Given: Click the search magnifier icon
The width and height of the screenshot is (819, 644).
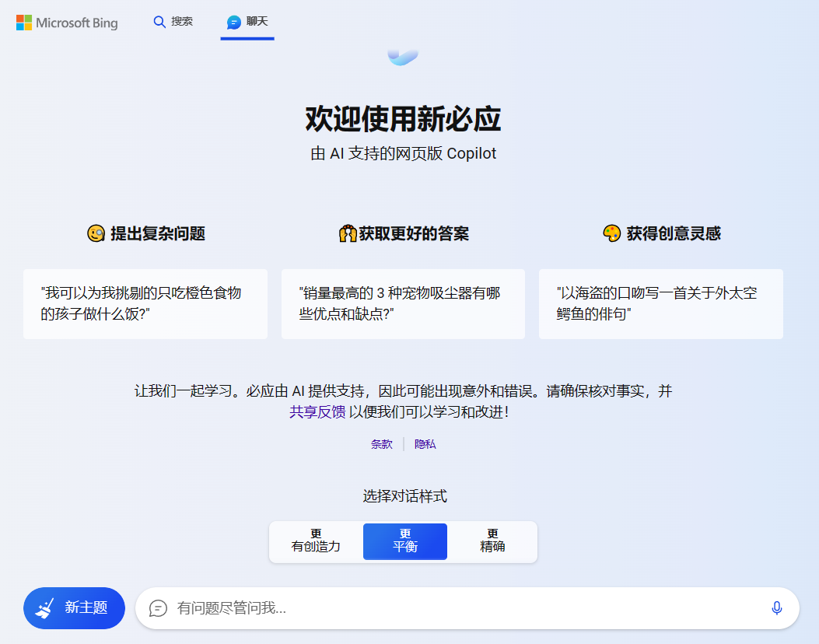Looking at the screenshot, I should (x=159, y=22).
